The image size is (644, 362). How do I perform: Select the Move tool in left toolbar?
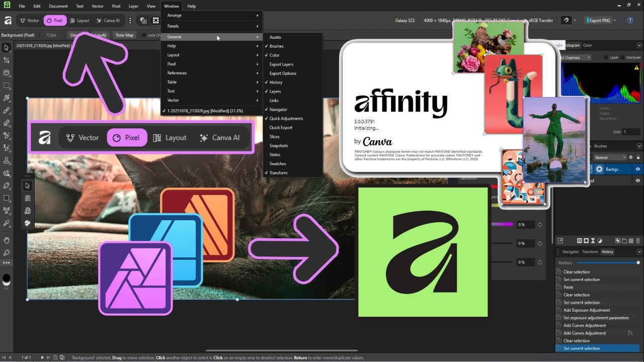[7, 48]
